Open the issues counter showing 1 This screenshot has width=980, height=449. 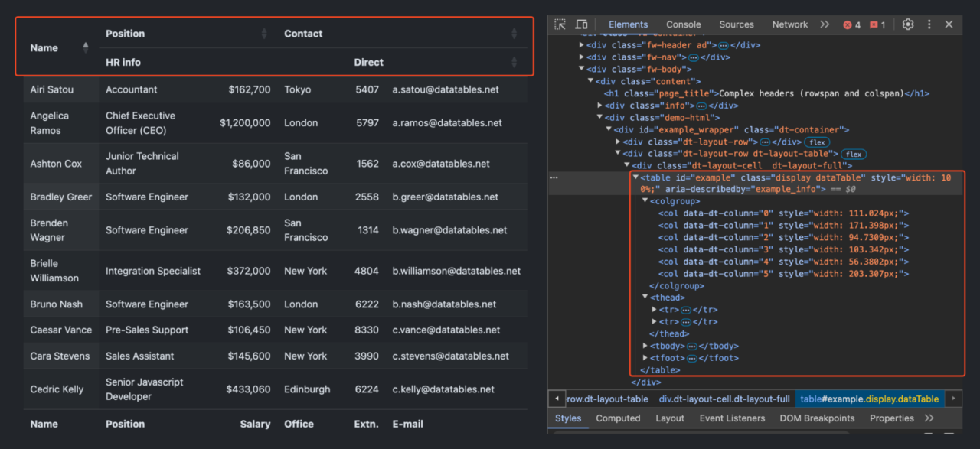tap(877, 24)
